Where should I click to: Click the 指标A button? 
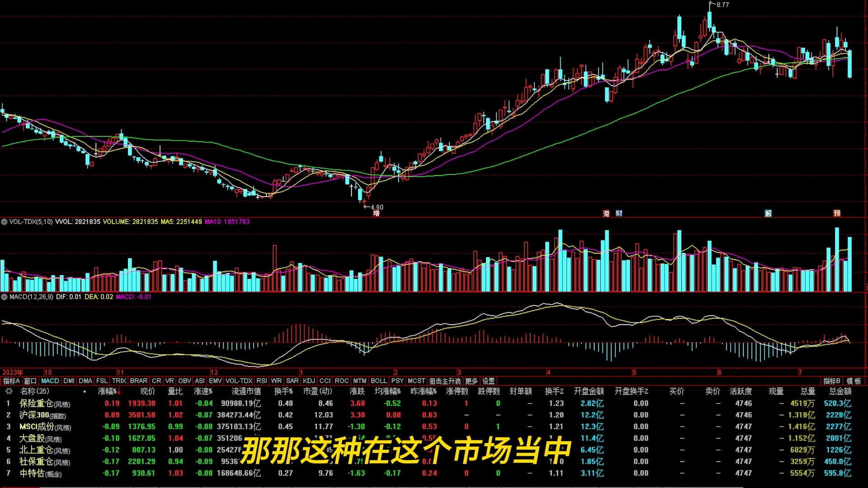pos(11,381)
